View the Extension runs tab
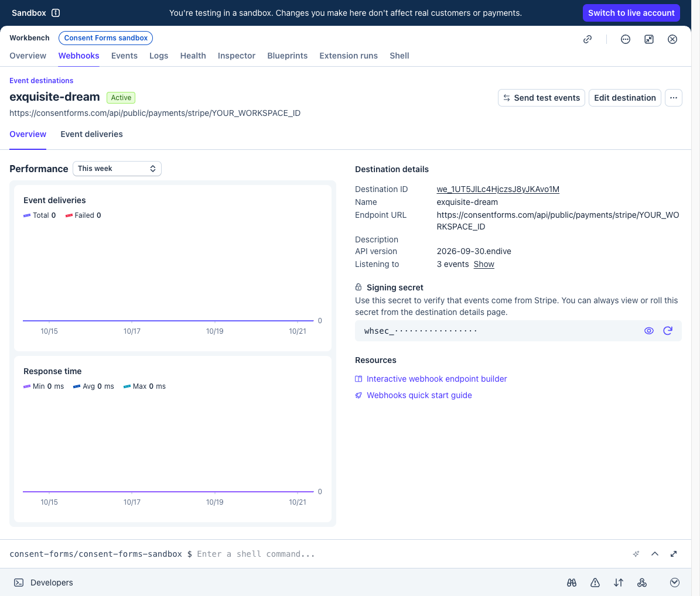The width and height of the screenshot is (700, 596). pos(348,56)
